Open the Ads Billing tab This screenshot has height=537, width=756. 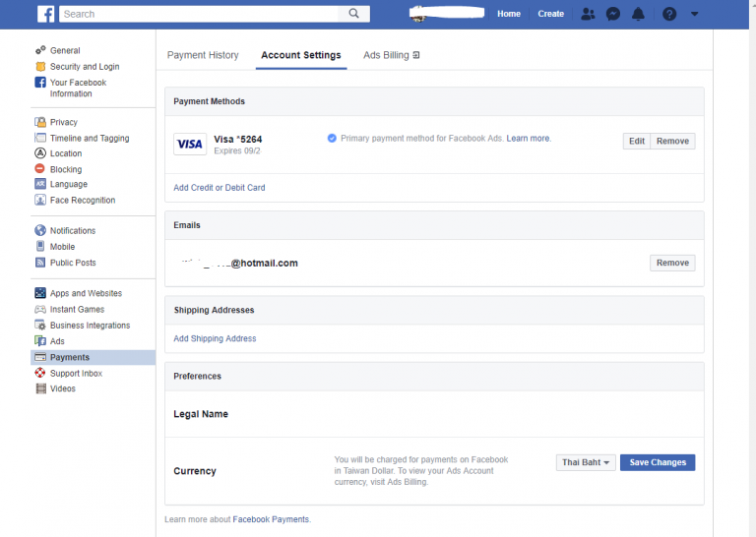(x=391, y=55)
